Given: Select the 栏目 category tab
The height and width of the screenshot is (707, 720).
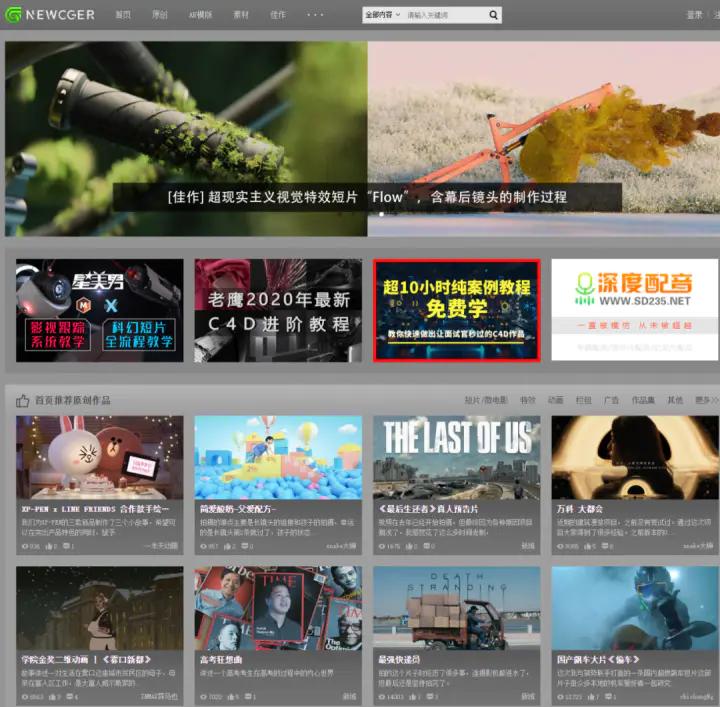Looking at the screenshot, I should pos(584,400).
